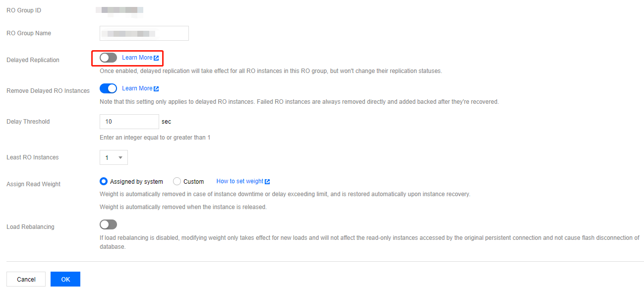Click the Least RO Instances dropdown arrow

[x=120, y=157]
